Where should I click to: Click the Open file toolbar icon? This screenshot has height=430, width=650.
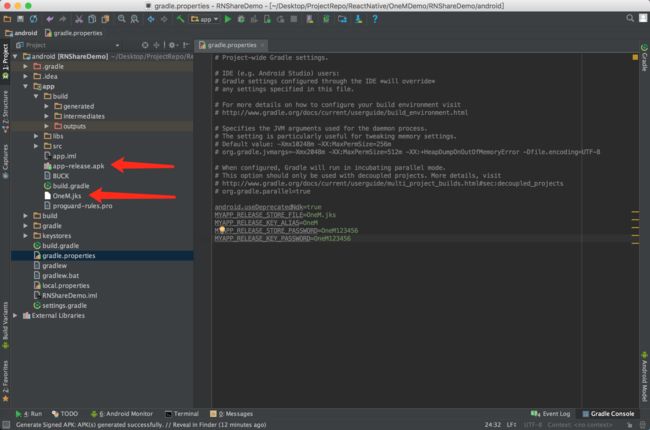[x=7, y=19]
